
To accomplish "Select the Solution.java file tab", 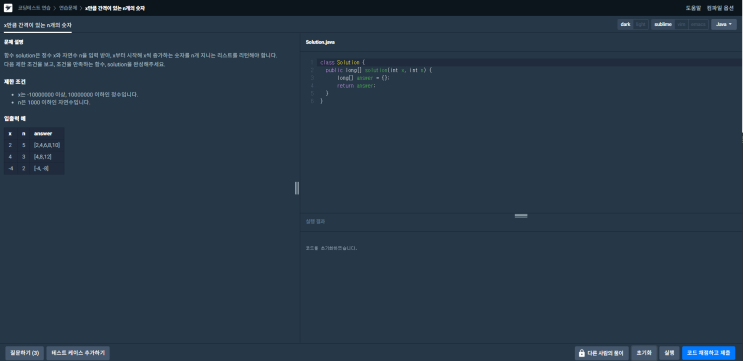I will tap(320, 42).
